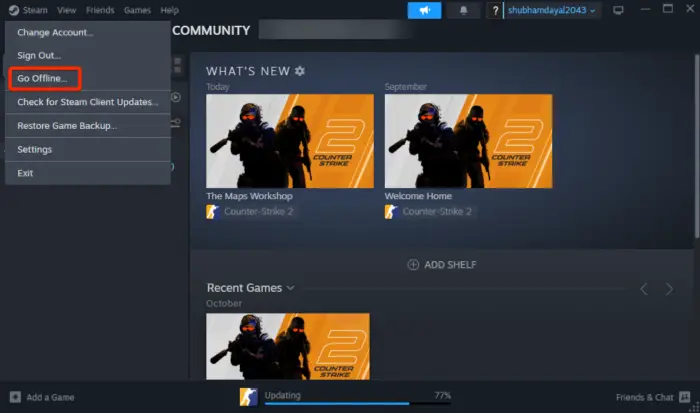Expand the shubhamdayal2043 account dropdown
Image resolution: width=700 pixels, height=413 pixels.
click(x=552, y=10)
